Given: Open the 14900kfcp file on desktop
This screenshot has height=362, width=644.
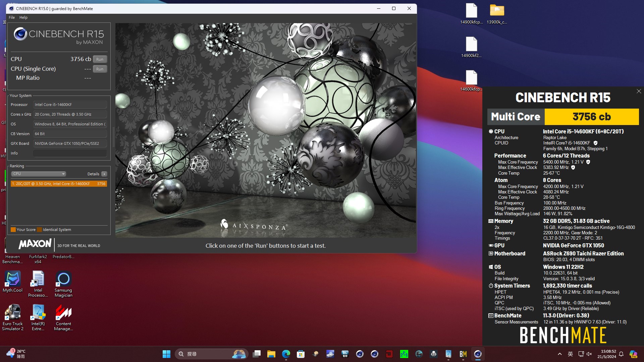Looking at the screenshot, I should (471, 14).
